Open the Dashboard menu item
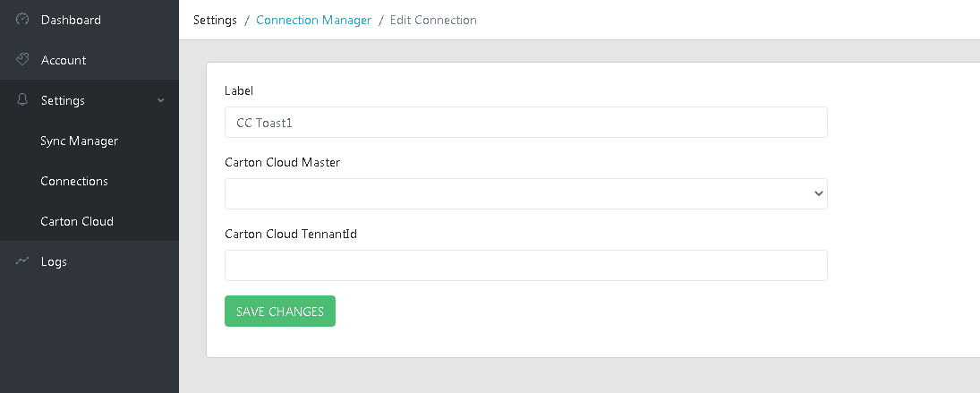The image size is (980, 393). (71, 20)
